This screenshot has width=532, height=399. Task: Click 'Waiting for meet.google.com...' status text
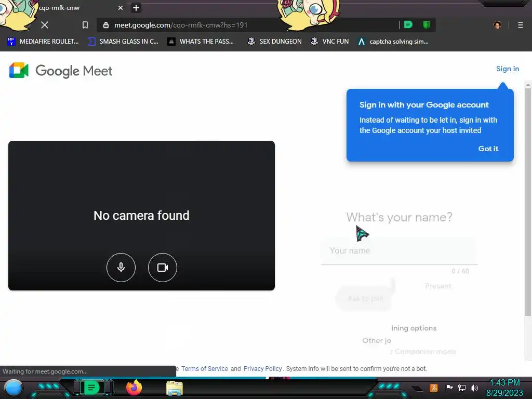tap(45, 371)
